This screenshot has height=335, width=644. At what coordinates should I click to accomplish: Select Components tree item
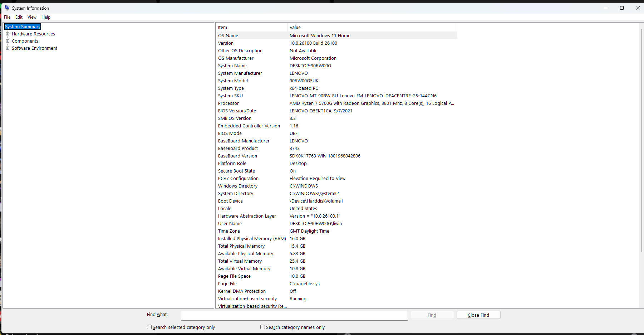pos(25,41)
